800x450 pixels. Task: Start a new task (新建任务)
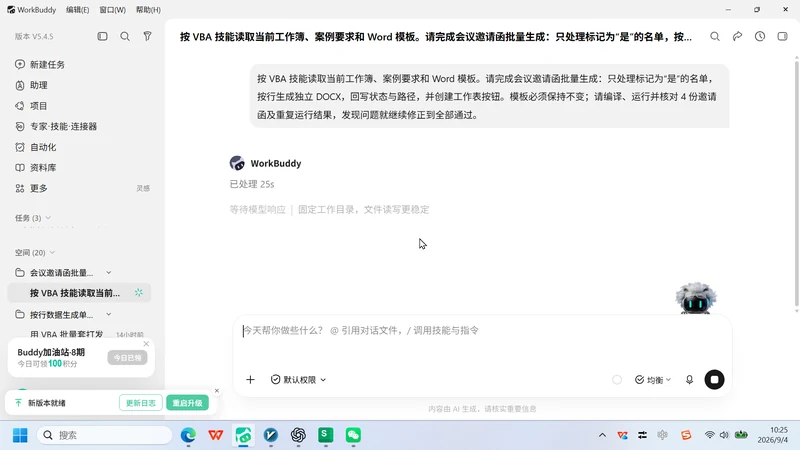(x=40, y=64)
